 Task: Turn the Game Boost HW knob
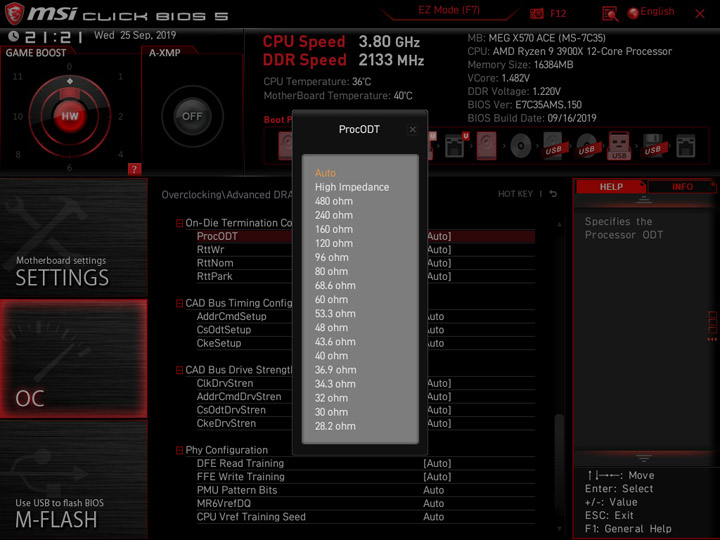(x=70, y=116)
